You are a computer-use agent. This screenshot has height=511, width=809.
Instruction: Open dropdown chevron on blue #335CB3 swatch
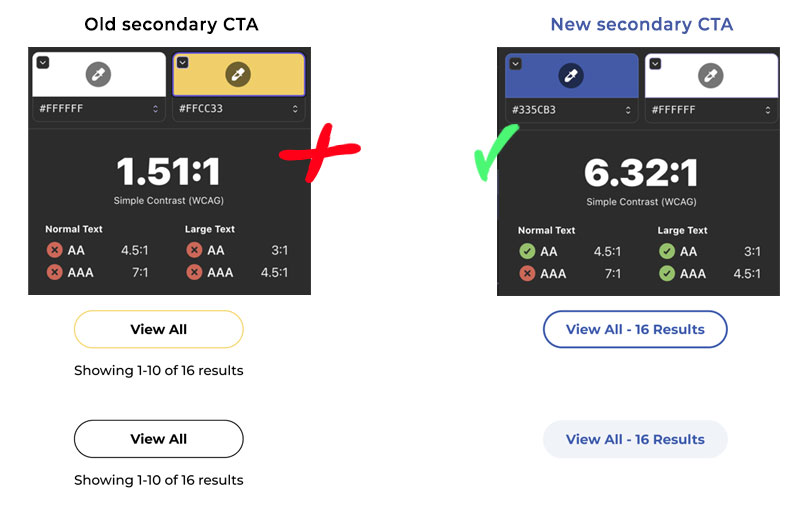[515, 64]
